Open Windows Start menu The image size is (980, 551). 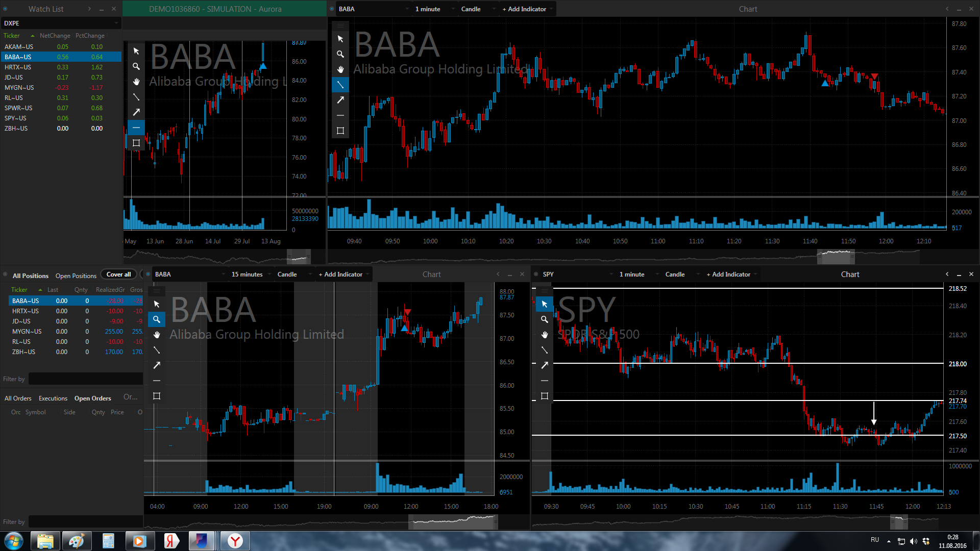click(14, 541)
